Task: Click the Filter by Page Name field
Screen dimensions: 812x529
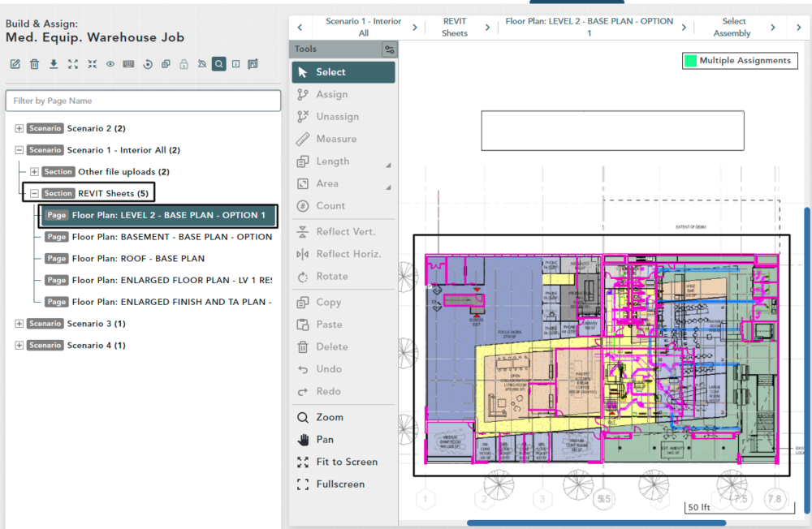Action: click(143, 101)
